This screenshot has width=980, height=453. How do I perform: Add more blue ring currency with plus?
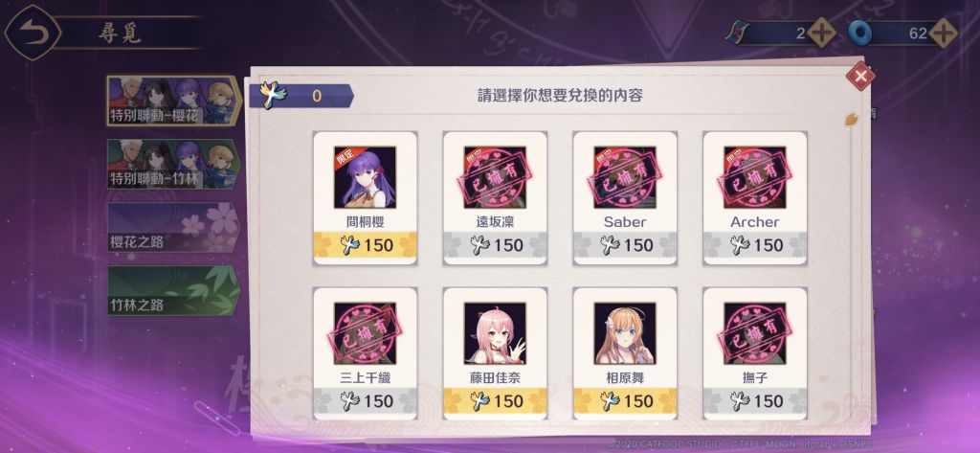point(943,33)
